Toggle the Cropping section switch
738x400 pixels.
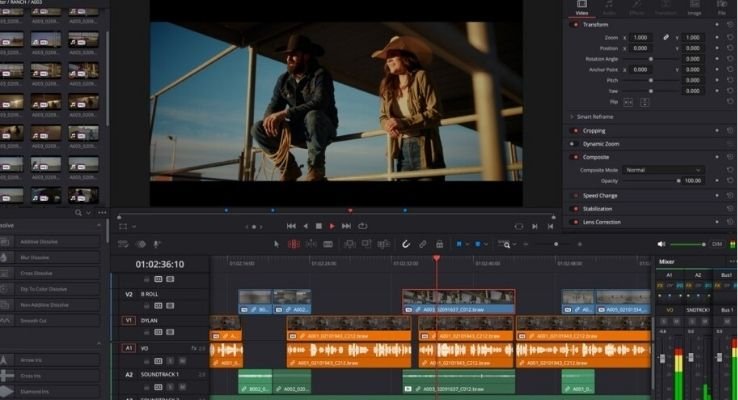pos(574,131)
